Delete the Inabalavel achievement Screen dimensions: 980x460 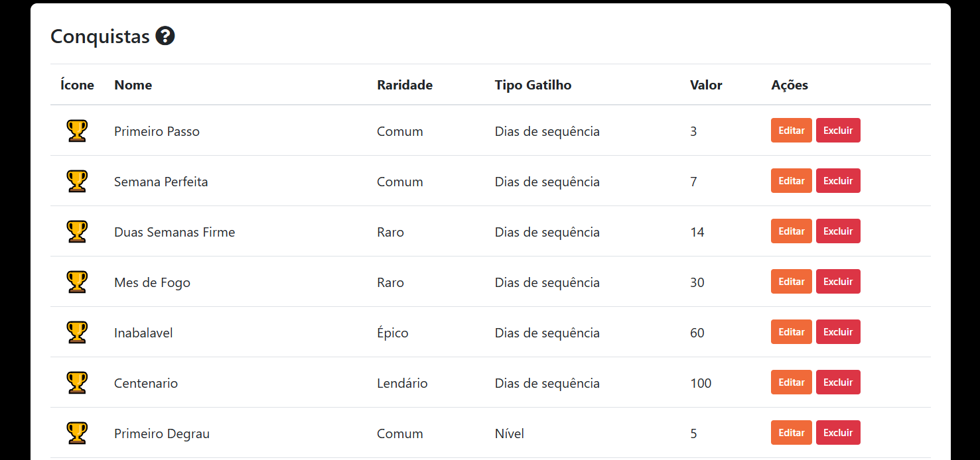coord(838,332)
